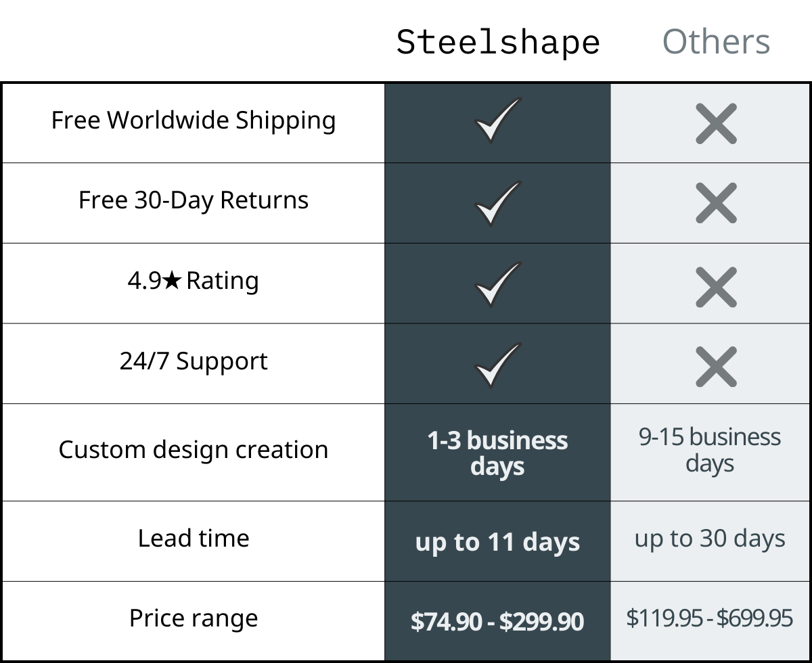This screenshot has width=812, height=663.
Task: Select the Others column header
Action: pos(716,42)
